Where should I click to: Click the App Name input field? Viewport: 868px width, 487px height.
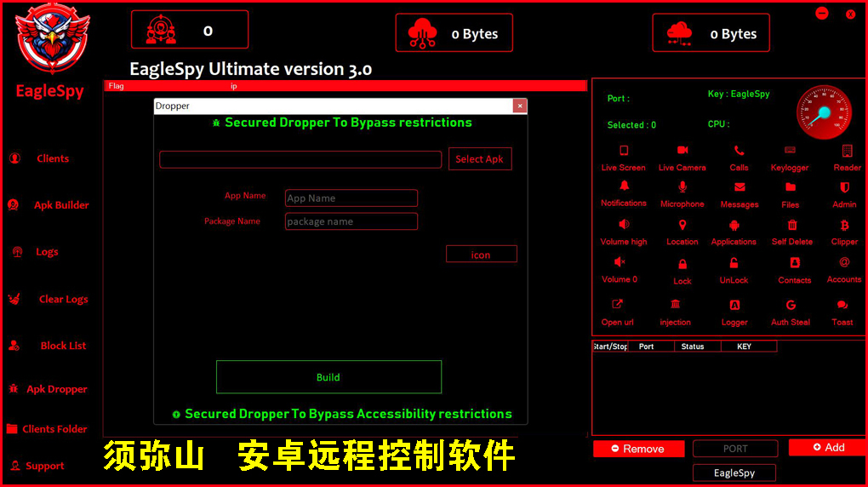point(351,198)
